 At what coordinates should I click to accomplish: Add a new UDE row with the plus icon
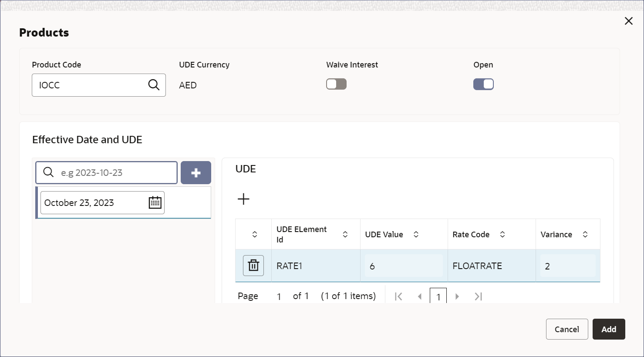(243, 199)
